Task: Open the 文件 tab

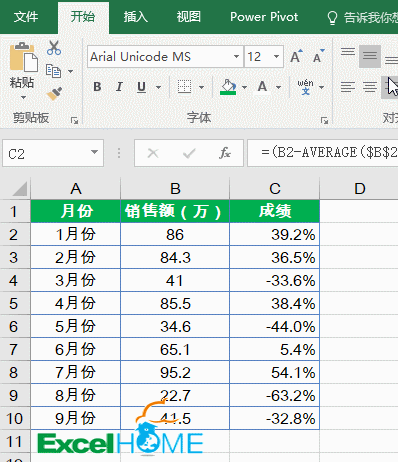Action: (x=26, y=17)
